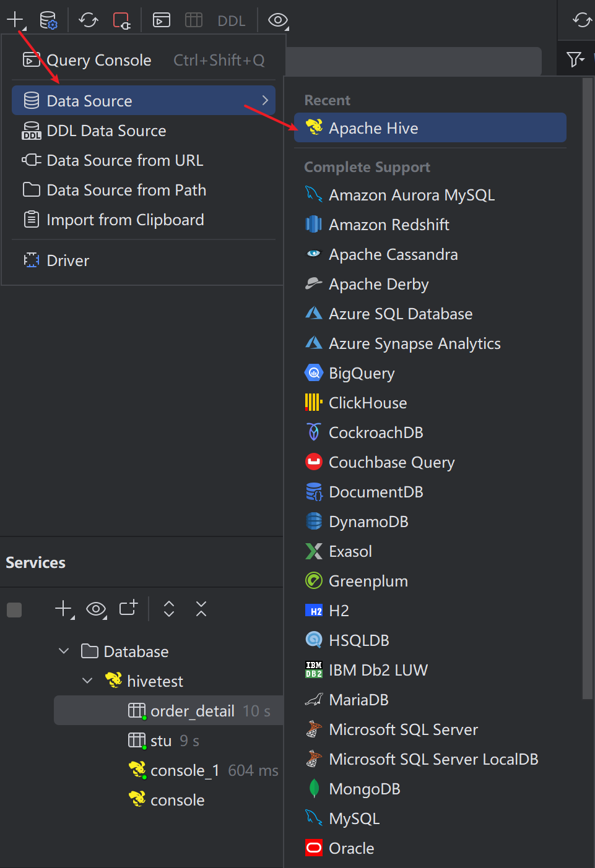This screenshot has height=868, width=595.
Task: Click the New (plus) toolbar button
Action: [15, 20]
